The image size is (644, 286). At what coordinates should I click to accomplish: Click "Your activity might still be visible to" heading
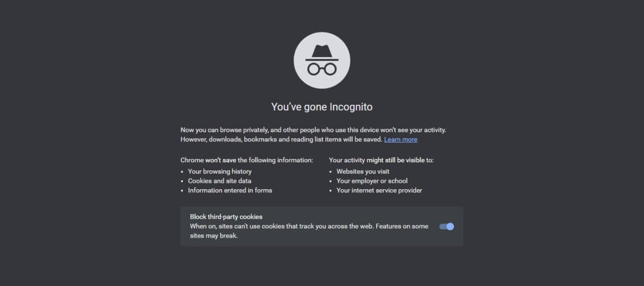point(381,160)
